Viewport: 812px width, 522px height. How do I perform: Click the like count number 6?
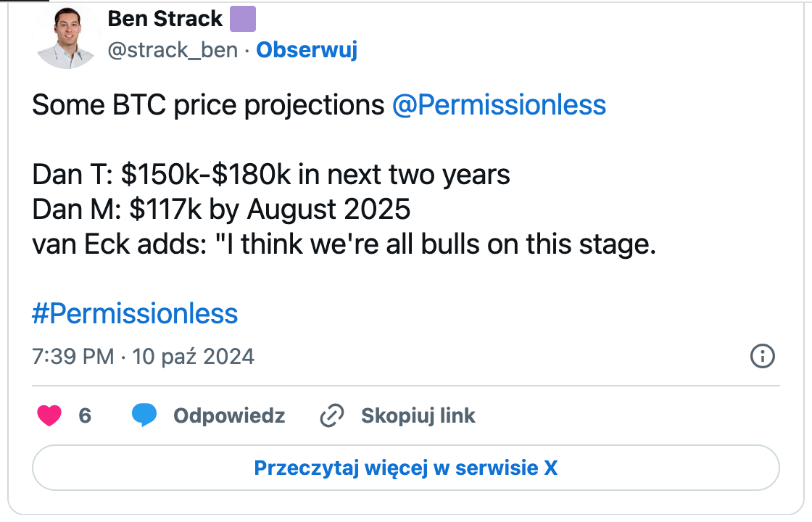point(85,415)
